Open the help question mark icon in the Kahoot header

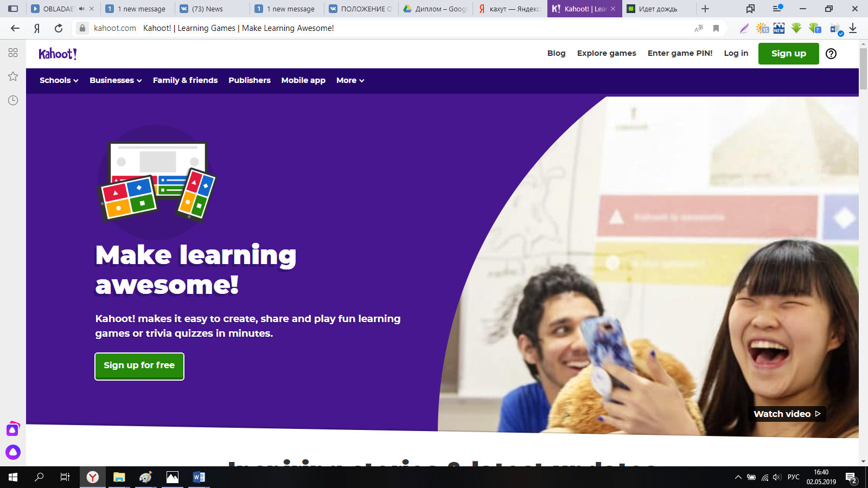831,54
